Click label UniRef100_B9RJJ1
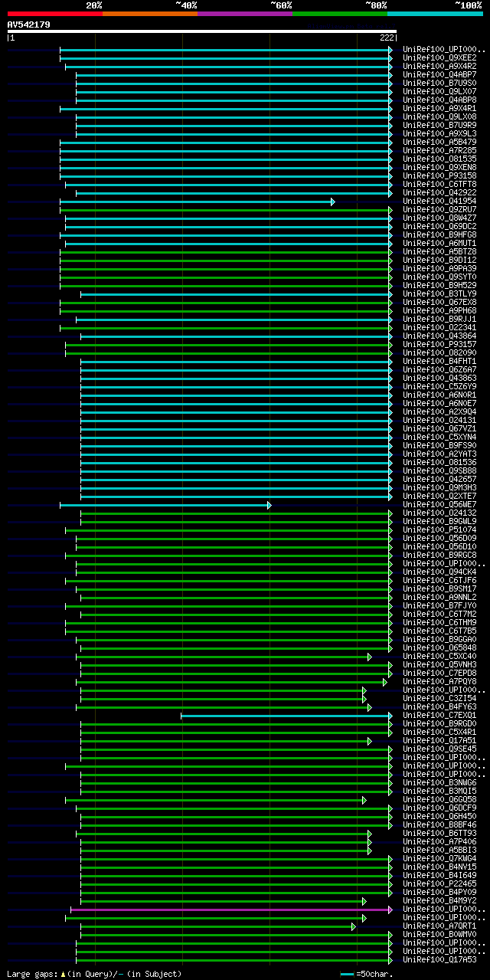The height and width of the screenshot is (980, 490). (x=439, y=320)
